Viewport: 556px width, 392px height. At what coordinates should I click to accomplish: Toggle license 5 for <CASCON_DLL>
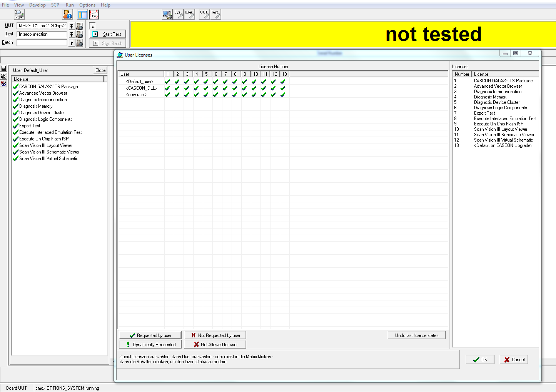point(206,88)
